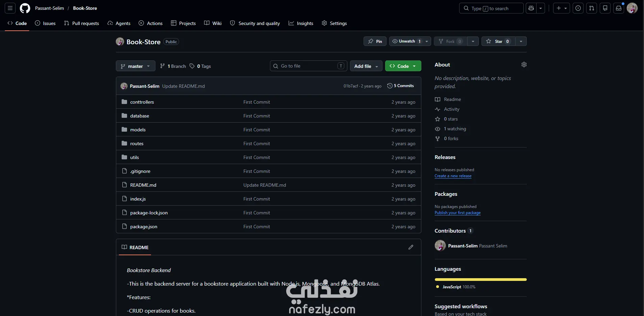
Task: Go to GitHub homepage logo
Action: pyautogui.click(x=25, y=8)
